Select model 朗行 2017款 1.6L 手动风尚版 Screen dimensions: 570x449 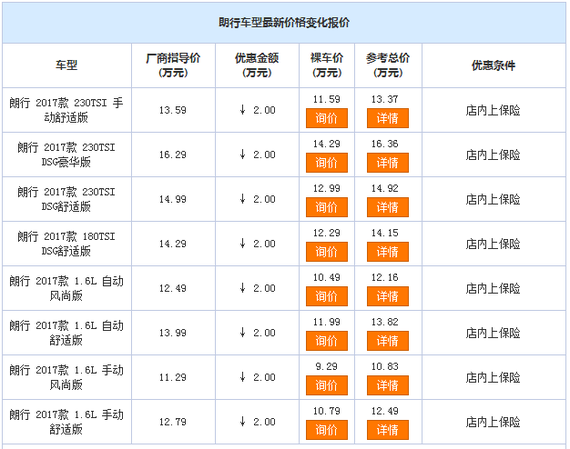pyautogui.click(x=66, y=377)
